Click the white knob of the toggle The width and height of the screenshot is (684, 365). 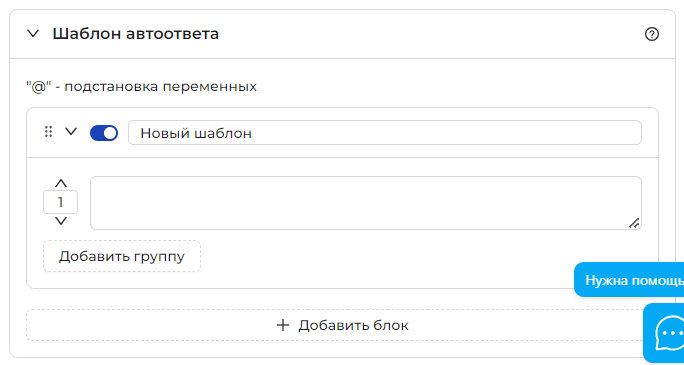coord(110,133)
